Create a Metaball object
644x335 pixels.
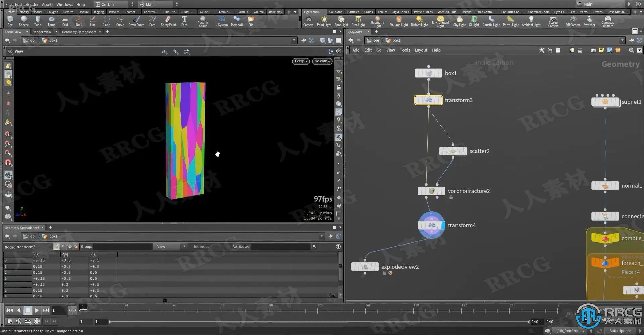pos(237,21)
